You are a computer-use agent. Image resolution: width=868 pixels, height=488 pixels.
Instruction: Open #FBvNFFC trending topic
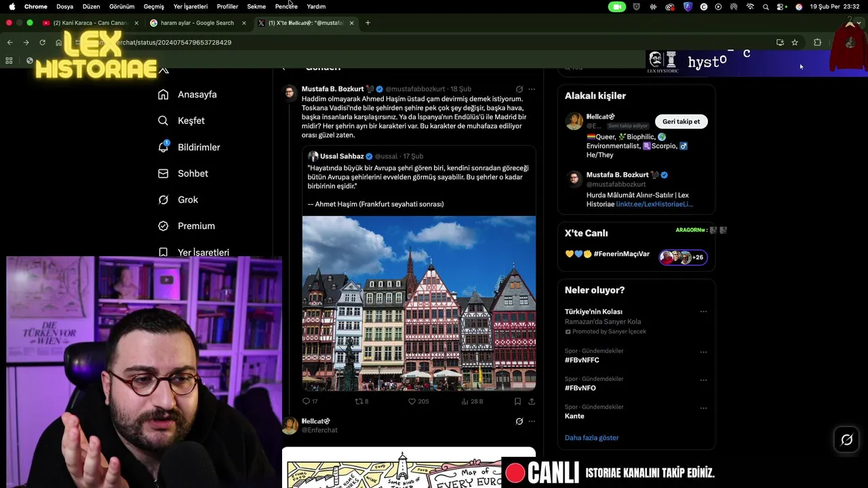point(582,361)
